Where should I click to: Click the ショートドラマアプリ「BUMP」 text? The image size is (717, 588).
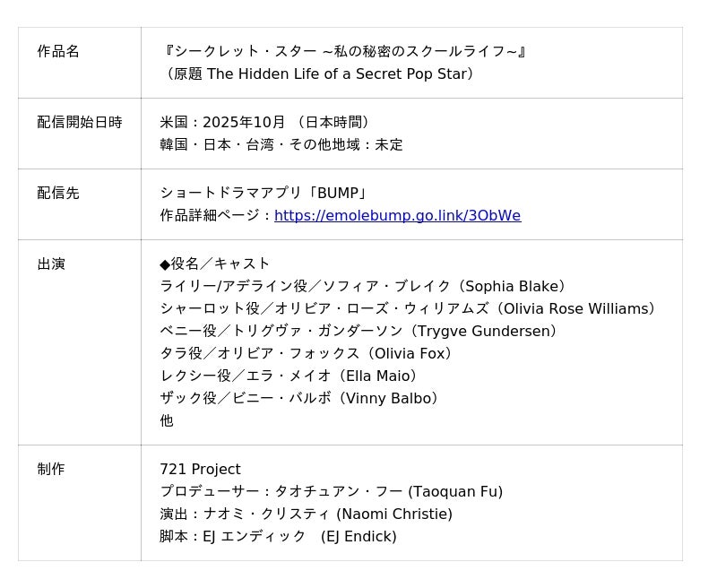pos(264,194)
